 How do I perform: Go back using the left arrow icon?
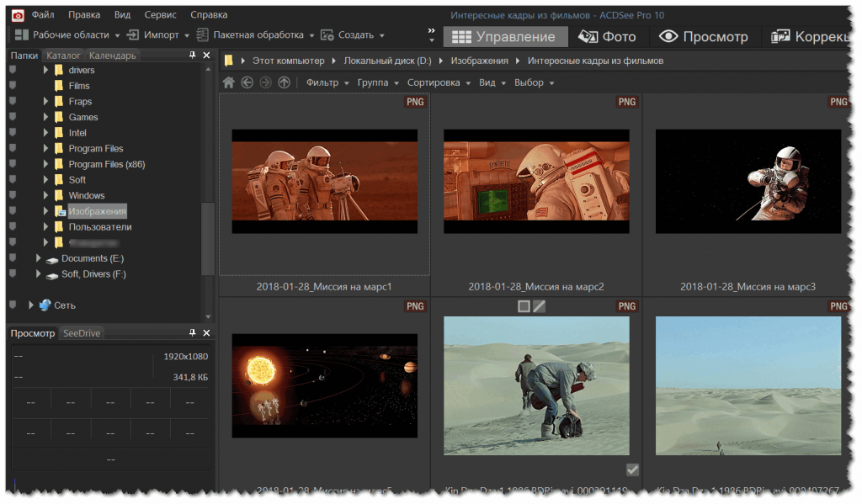pyautogui.click(x=247, y=82)
